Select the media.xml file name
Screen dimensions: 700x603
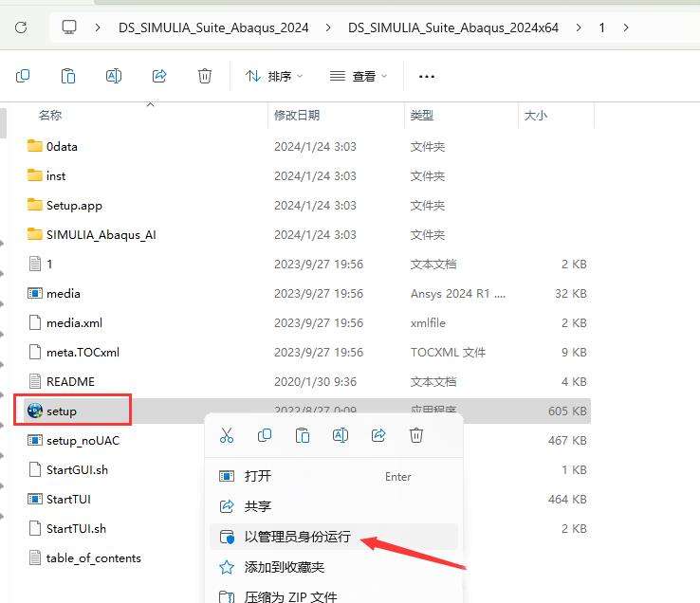click(74, 322)
